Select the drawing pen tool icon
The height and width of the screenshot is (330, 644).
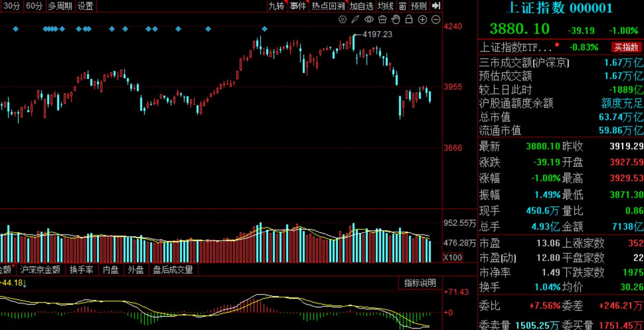point(356,20)
